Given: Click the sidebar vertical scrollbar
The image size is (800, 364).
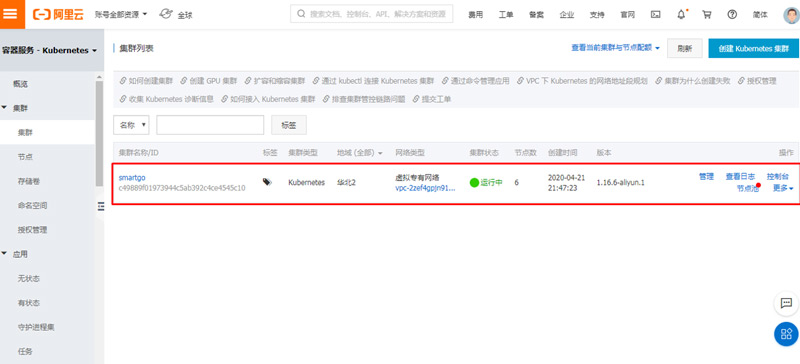Looking at the screenshot, I should click(x=99, y=133).
